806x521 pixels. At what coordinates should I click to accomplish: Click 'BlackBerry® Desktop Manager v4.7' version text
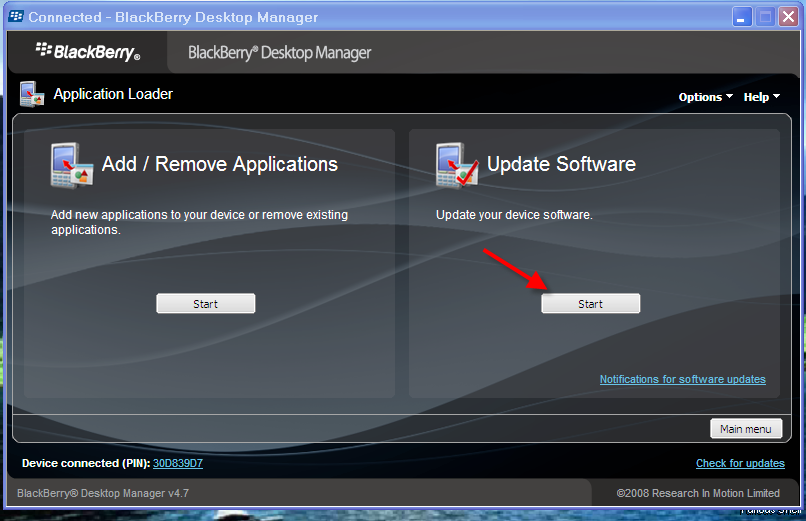103,493
